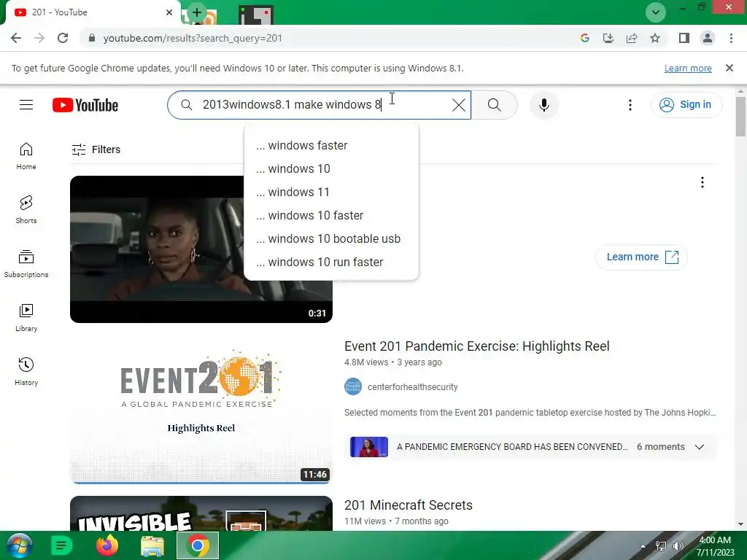747x560 pixels.
Task: Open the search Filters
Action: (x=96, y=149)
